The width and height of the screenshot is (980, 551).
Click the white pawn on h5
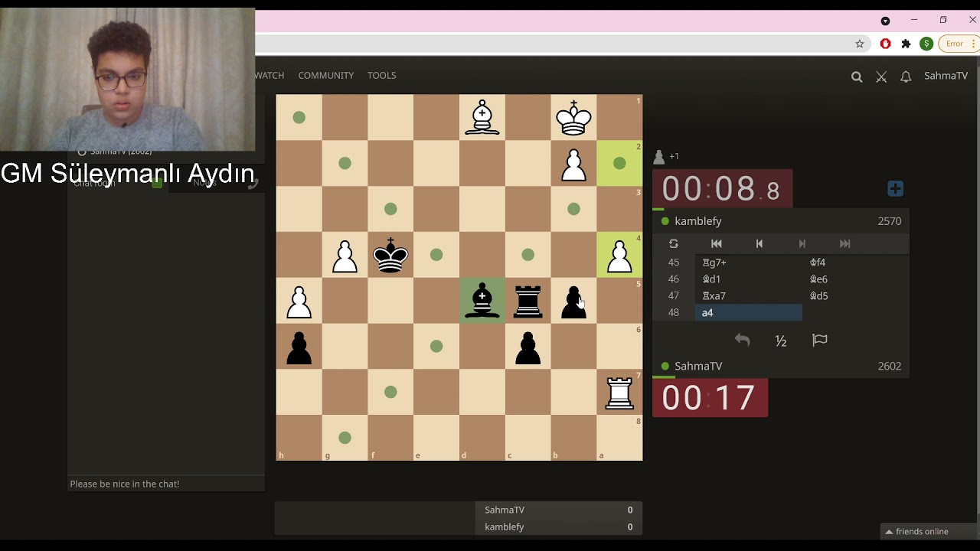pos(299,301)
